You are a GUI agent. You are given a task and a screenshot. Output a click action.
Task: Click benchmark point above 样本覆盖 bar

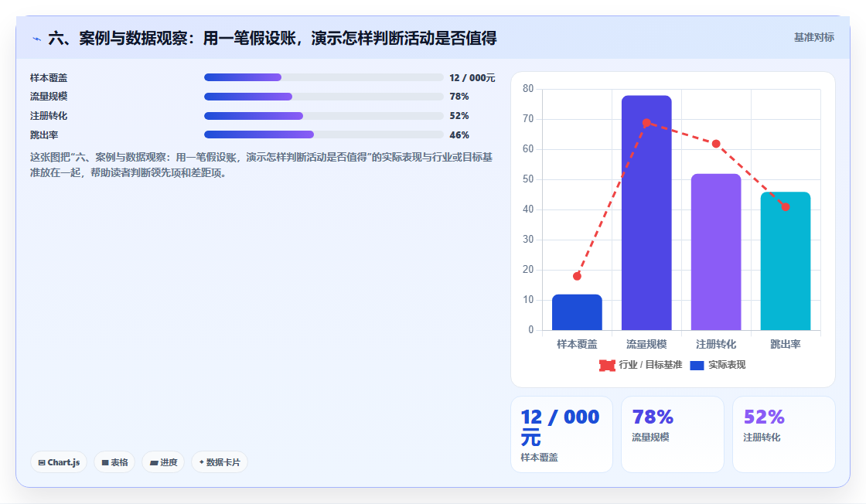[577, 276]
